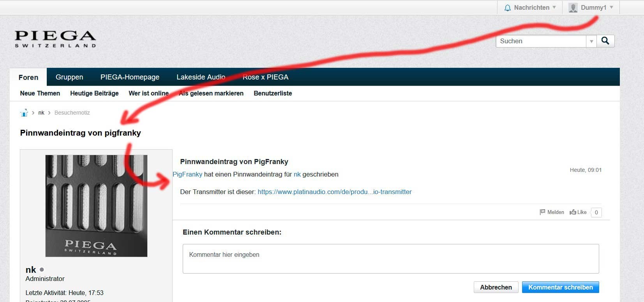Click the Kommentar schreiben button
The width and height of the screenshot is (644, 302).
click(561, 287)
